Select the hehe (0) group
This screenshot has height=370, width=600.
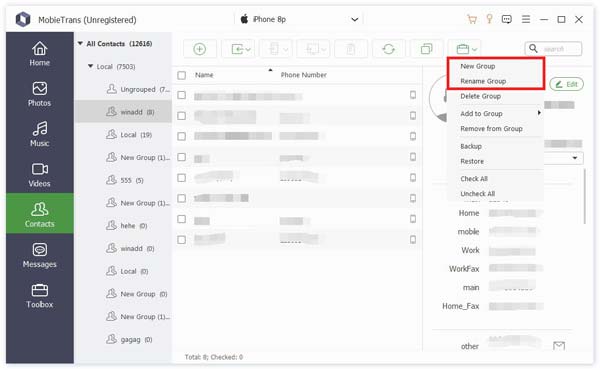click(x=123, y=225)
